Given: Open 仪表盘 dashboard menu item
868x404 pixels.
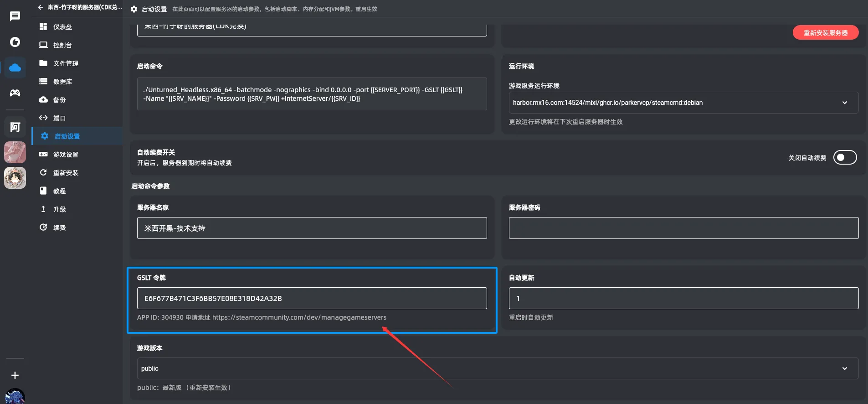Looking at the screenshot, I should (62, 27).
